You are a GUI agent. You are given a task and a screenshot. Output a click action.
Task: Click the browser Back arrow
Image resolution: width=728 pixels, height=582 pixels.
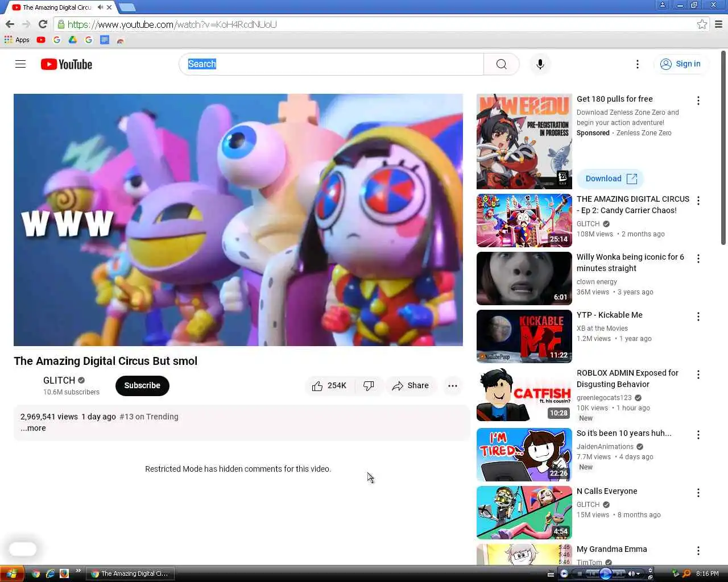pos(10,24)
